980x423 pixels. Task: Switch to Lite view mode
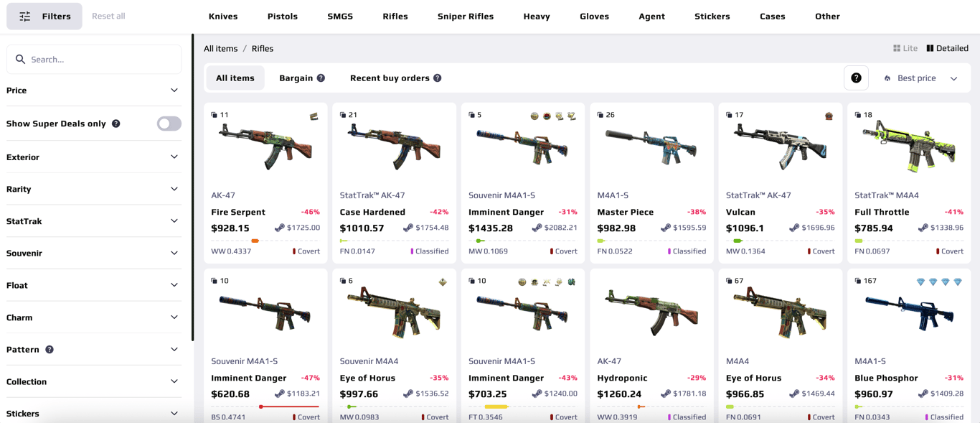(905, 48)
